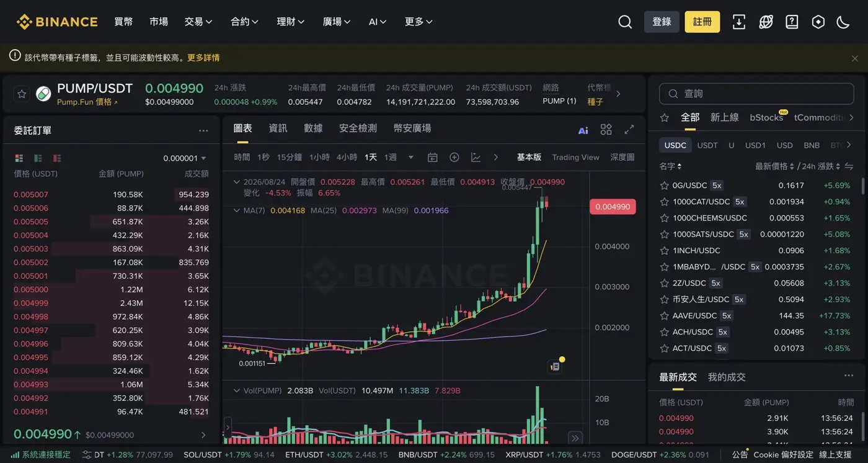Select the 4小時 chart interval
This screenshot has width=868, height=463.
point(347,158)
